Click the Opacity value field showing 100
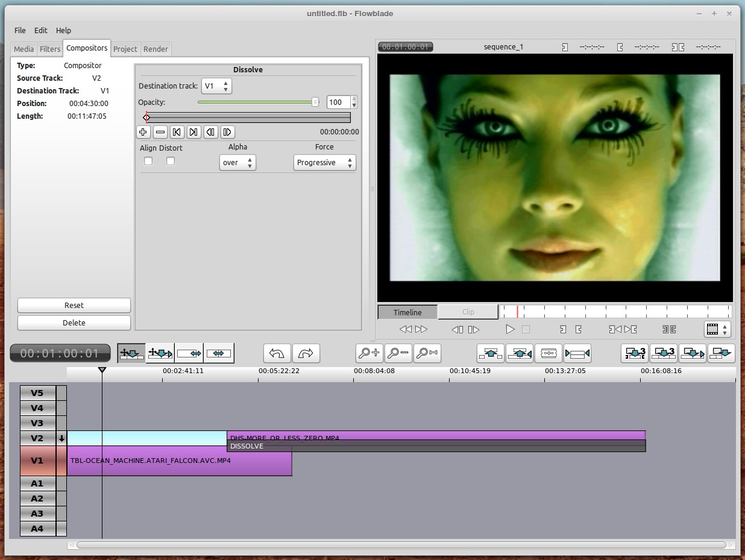745x560 pixels. pyautogui.click(x=339, y=102)
